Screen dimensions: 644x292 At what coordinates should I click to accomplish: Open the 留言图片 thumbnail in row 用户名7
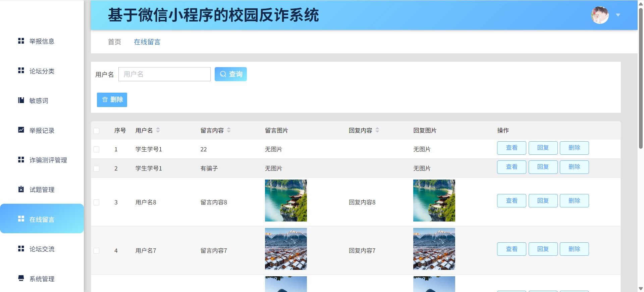click(286, 249)
